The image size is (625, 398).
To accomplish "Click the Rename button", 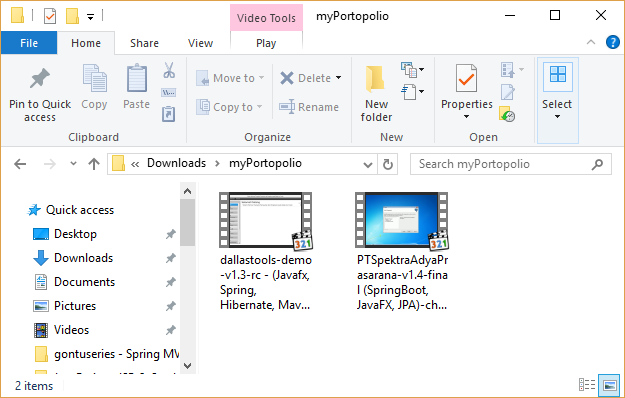I will (309, 107).
